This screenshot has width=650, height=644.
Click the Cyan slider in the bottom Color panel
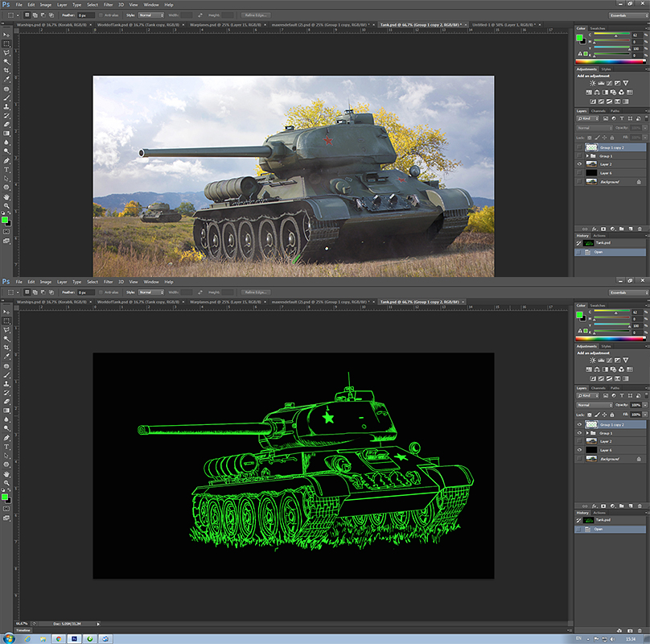pos(612,312)
